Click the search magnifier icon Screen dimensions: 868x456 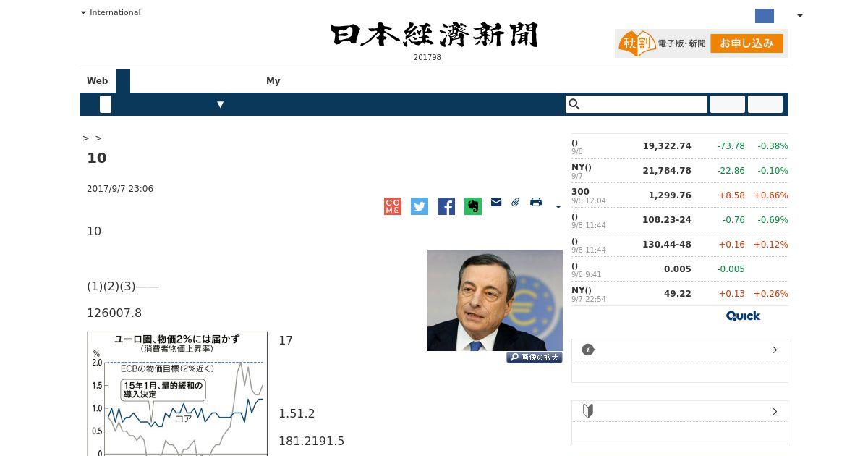coord(574,104)
